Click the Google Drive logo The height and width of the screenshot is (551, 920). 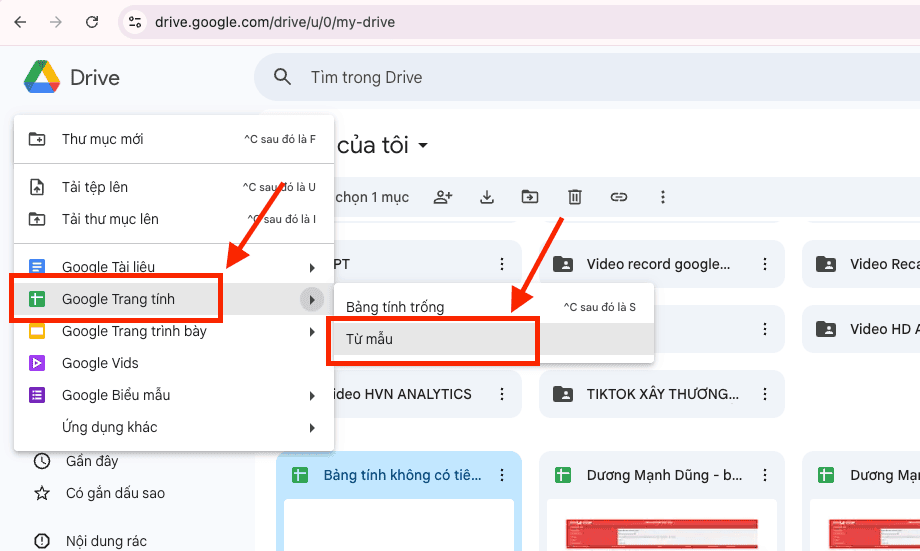tap(42, 77)
